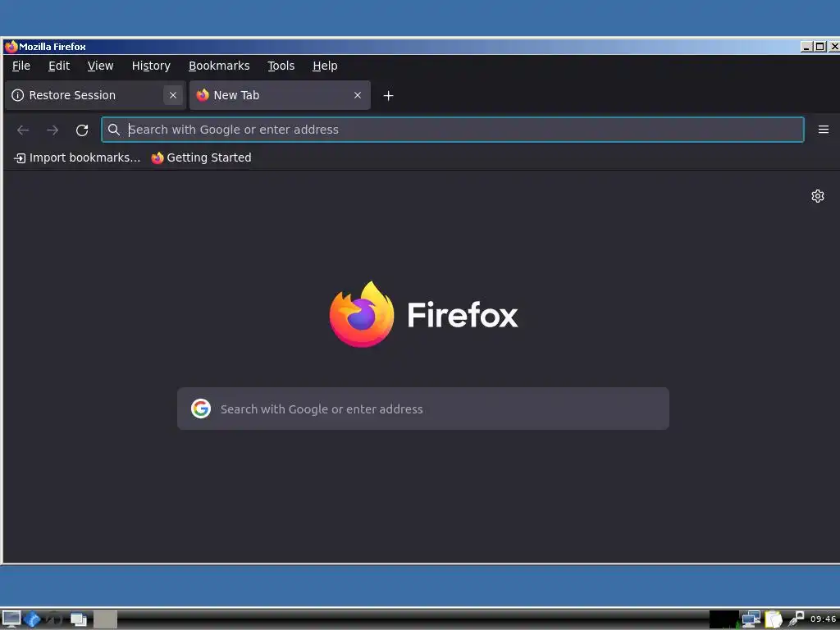Click the show desktop windows taskbar icon

point(78,619)
